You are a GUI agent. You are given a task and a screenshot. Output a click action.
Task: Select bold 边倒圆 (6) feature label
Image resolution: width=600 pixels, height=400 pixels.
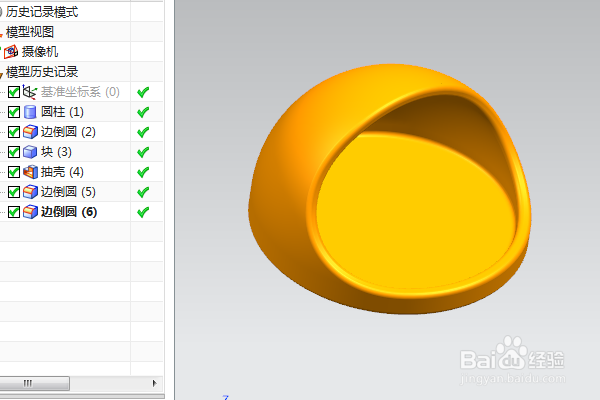pyautogui.click(x=69, y=212)
